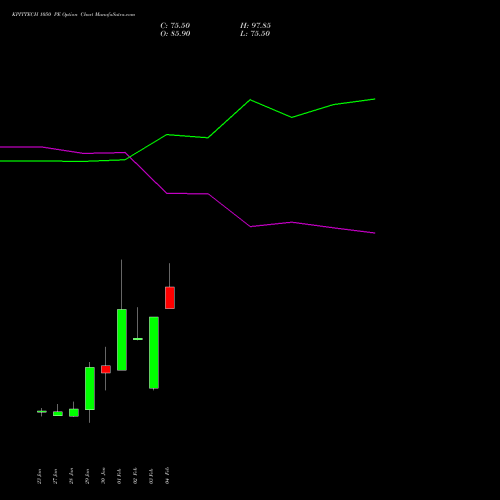Click the low value 'L: 75.50'

tap(255, 34)
